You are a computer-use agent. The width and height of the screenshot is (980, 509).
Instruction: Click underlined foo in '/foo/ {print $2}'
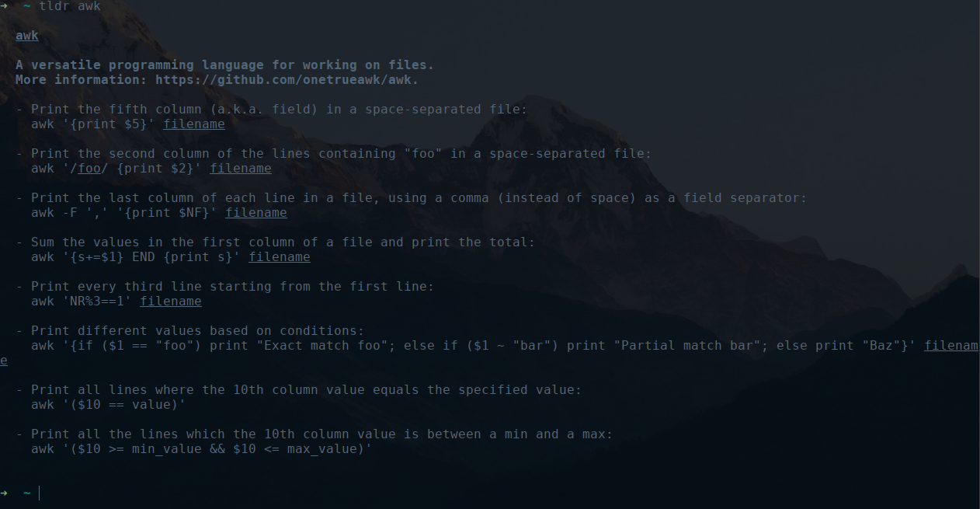tap(89, 169)
